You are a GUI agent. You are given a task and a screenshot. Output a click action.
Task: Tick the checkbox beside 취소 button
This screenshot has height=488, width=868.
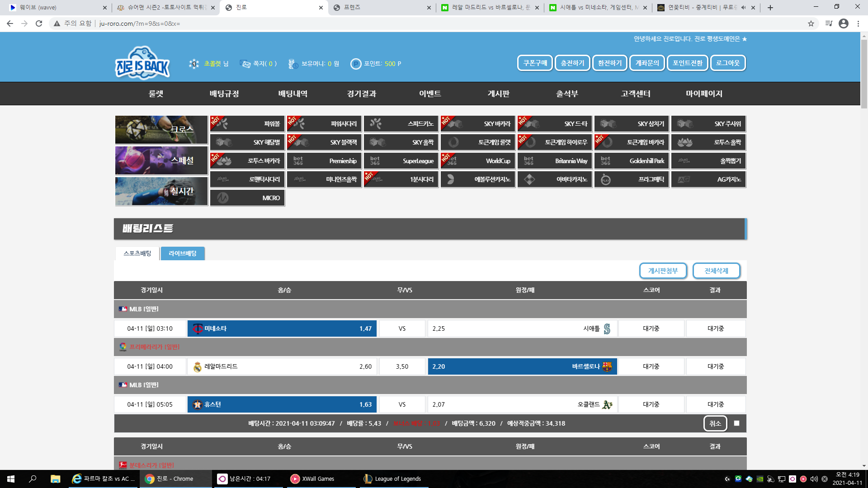point(736,423)
